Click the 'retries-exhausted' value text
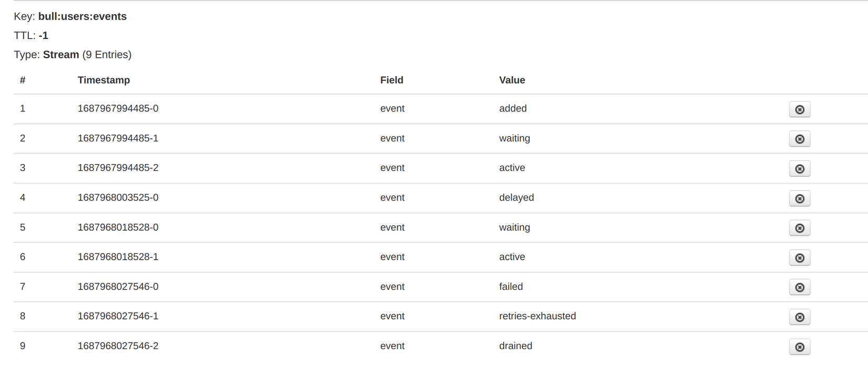Screen dimensions: 868x369 (x=537, y=316)
